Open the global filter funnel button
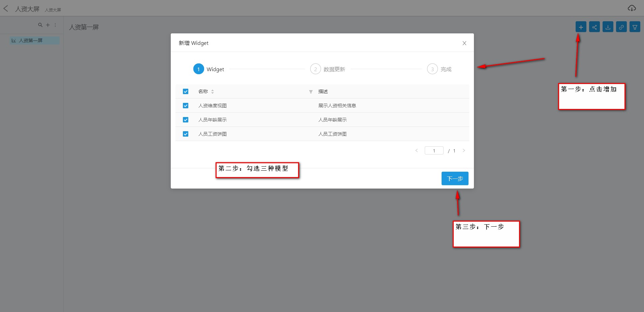 (635, 27)
